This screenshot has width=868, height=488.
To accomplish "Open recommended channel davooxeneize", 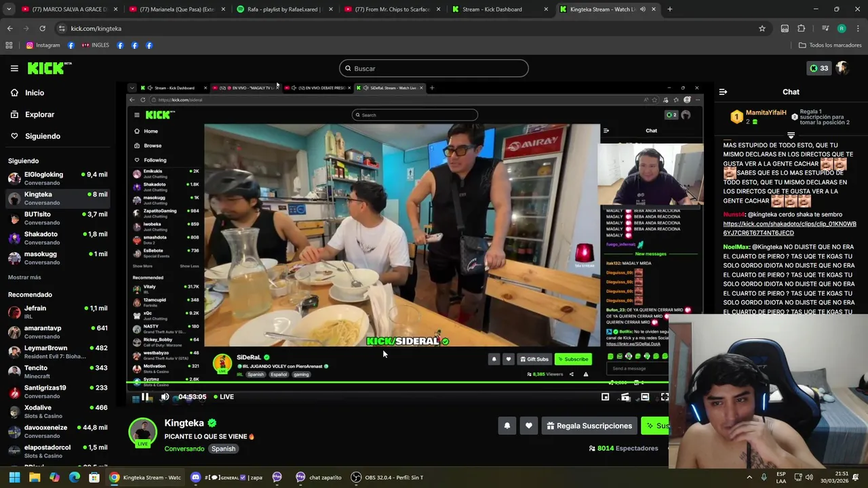I will (58, 431).
